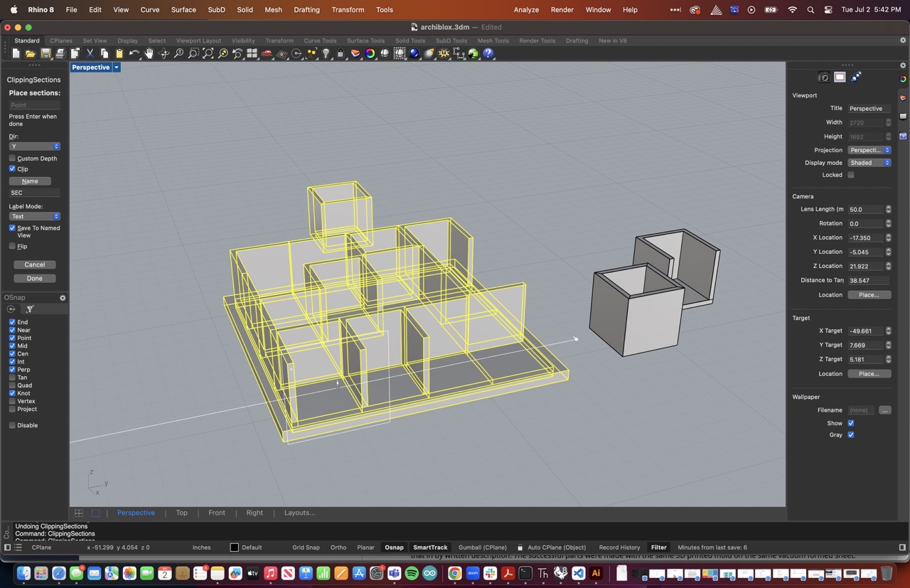Click the Name button
The height and width of the screenshot is (588, 910).
(x=30, y=181)
